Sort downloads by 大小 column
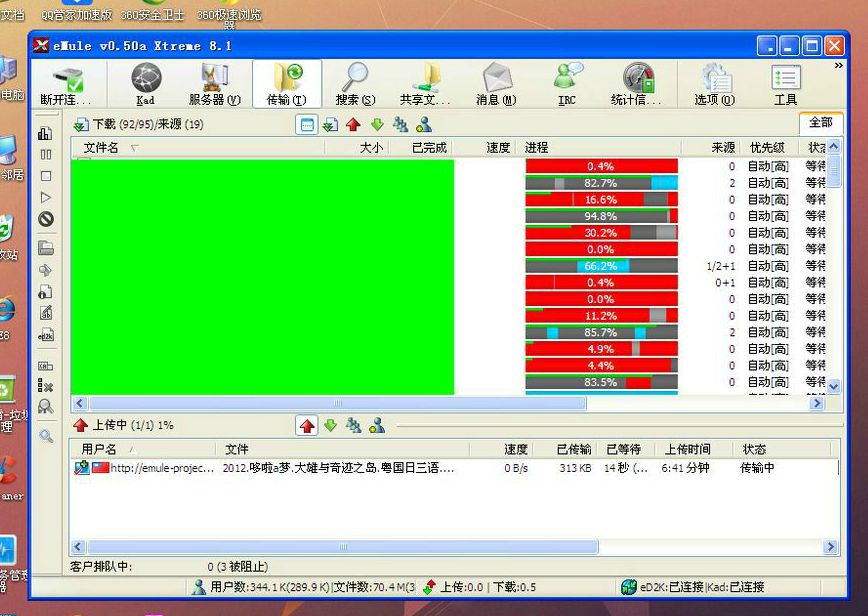The height and width of the screenshot is (616, 868). click(358, 148)
